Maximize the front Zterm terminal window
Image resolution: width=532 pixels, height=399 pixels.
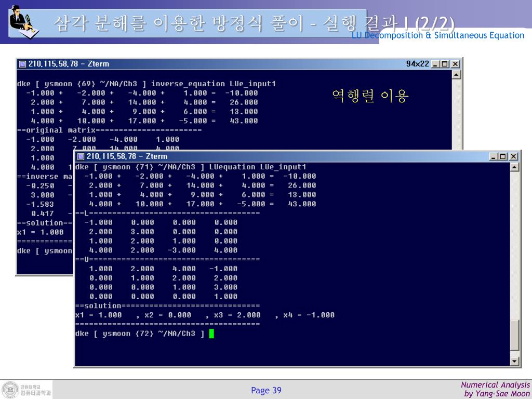click(x=503, y=156)
